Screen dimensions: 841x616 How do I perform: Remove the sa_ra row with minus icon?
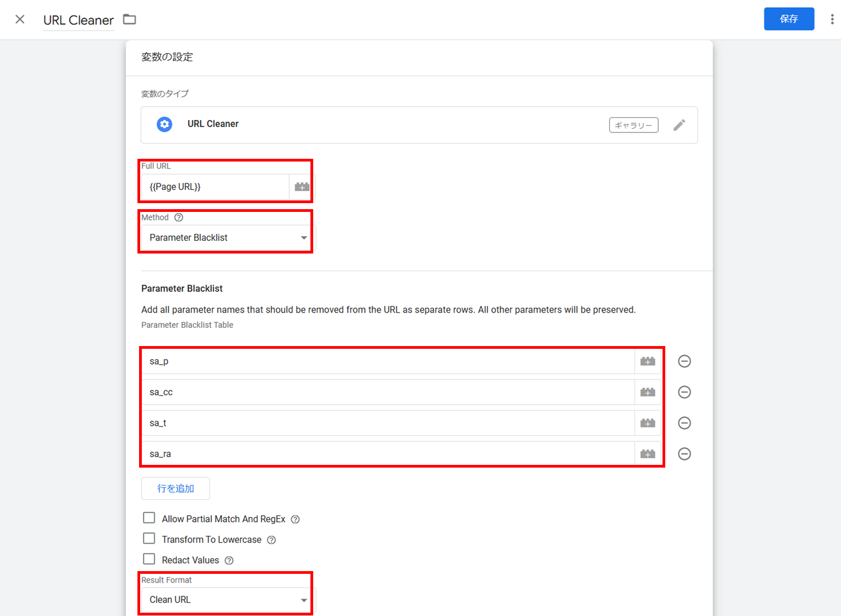(x=684, y=454)
